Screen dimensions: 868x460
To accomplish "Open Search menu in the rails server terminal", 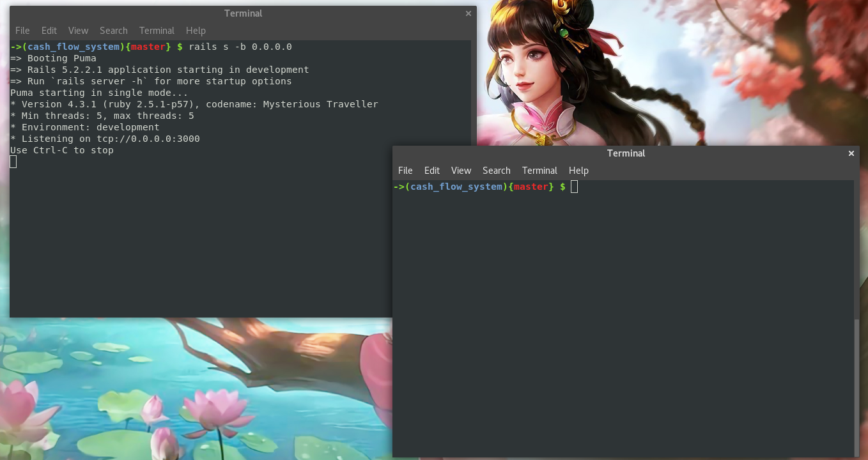I will (x=114, y=31).
